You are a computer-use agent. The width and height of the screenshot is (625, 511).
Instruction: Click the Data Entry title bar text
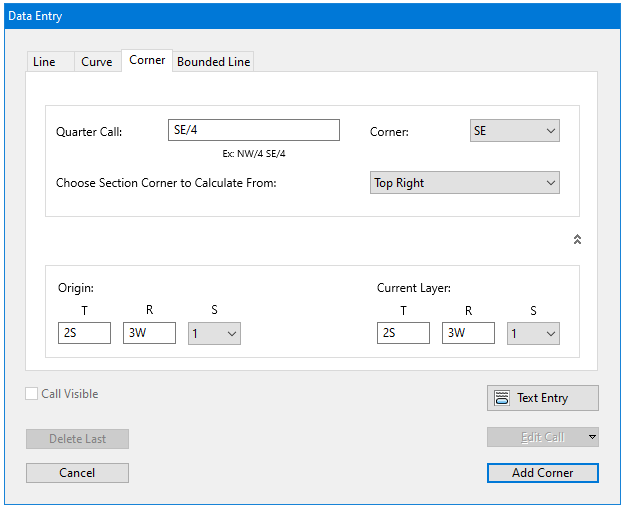click(x=35, y=16)
